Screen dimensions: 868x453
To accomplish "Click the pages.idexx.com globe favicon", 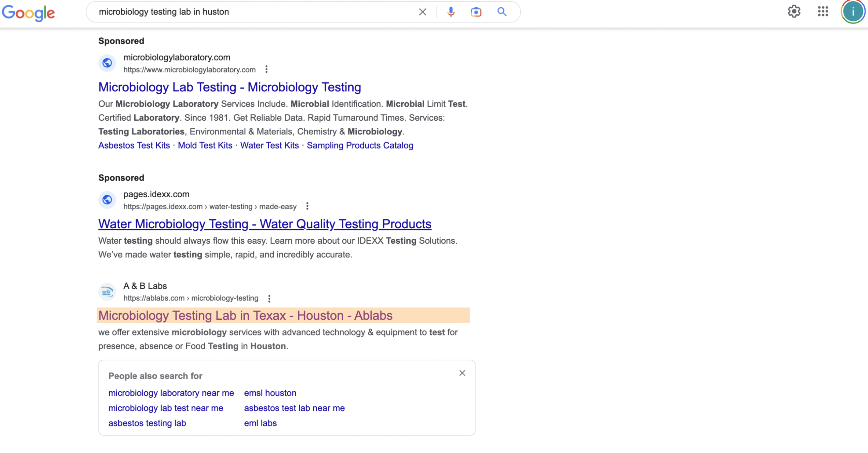I will [x=107, y=200].
